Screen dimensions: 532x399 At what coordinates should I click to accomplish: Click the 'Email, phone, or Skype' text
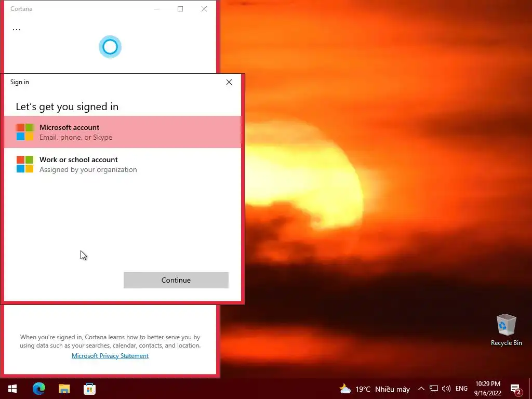point(76,137)
